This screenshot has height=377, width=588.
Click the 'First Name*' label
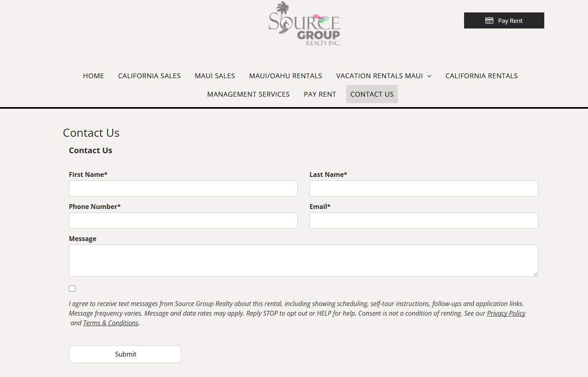[x=88, y=174]
